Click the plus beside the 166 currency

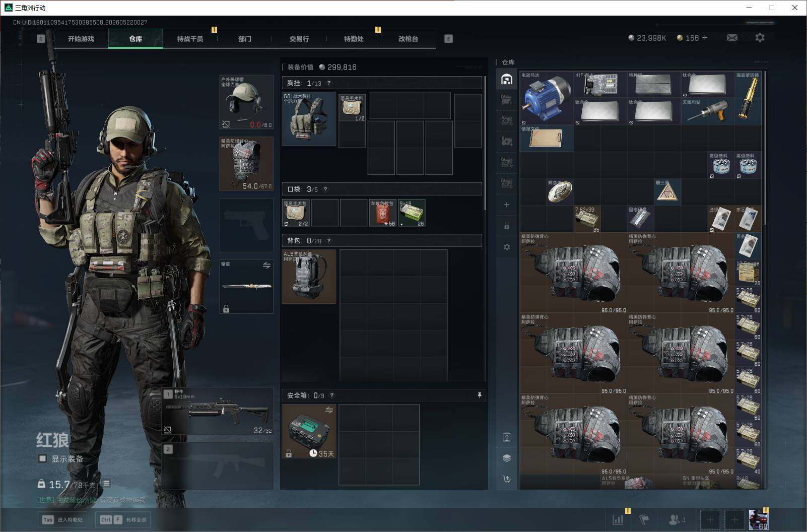[x=705, y=38]
